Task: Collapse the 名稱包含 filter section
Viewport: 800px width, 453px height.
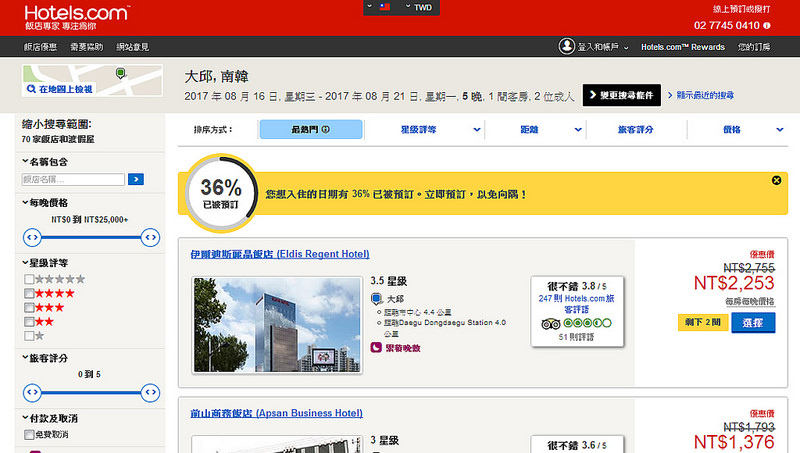Action: [x=45, y=162]
